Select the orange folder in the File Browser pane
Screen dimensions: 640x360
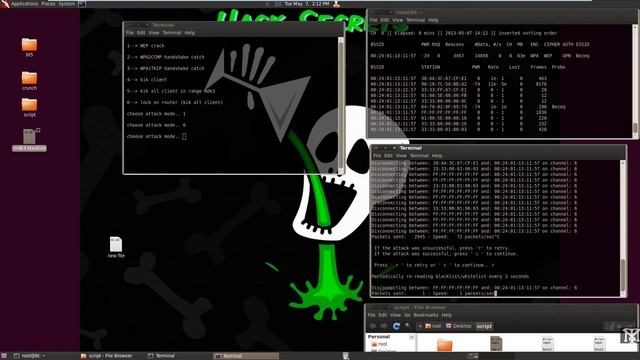[444, 345]
